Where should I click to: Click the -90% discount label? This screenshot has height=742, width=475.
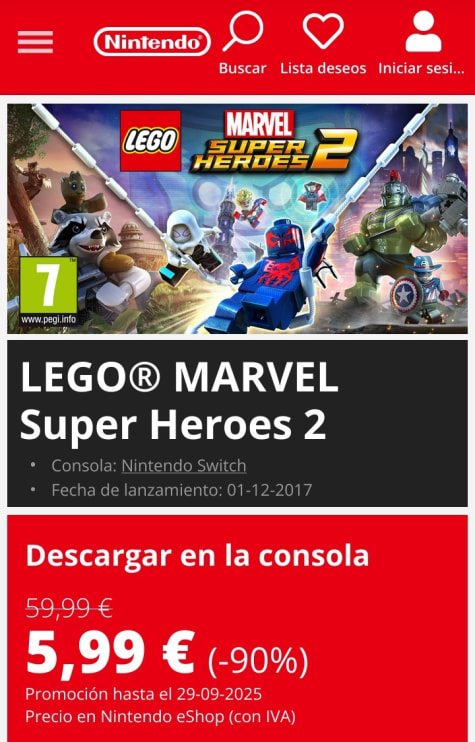258,660
